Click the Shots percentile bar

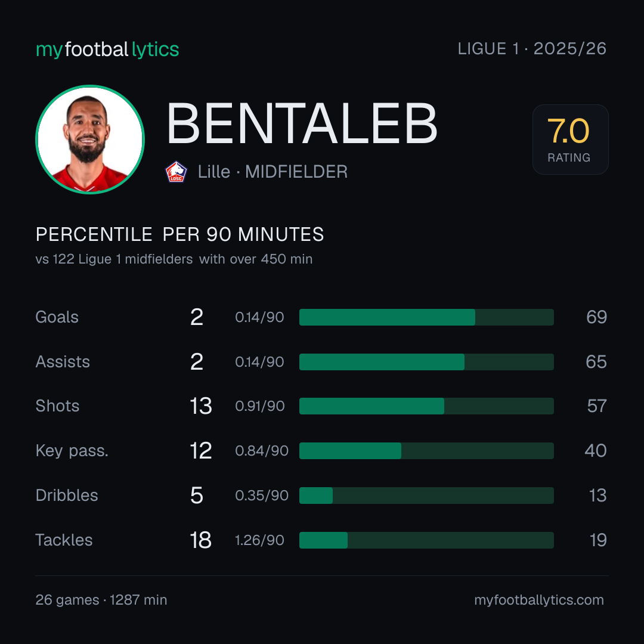[426, 406]
